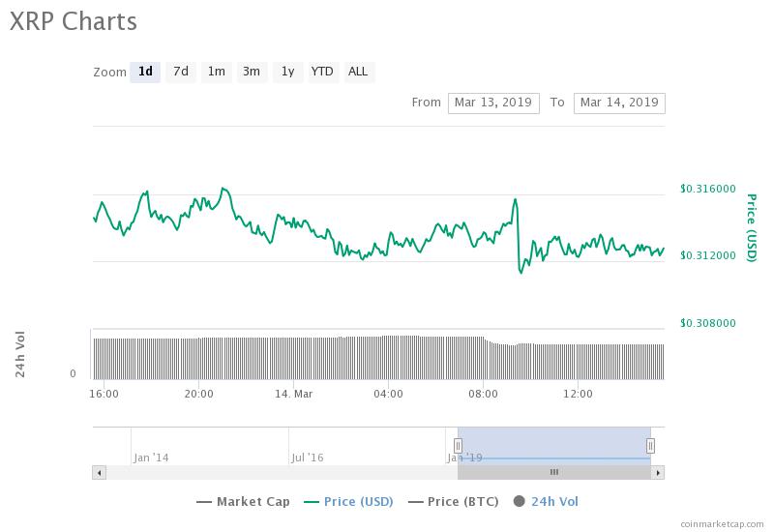Viewport: 774px width, 532px height.
Task: Toggle the Price (USD) series in legend
Action: point(348,502)
